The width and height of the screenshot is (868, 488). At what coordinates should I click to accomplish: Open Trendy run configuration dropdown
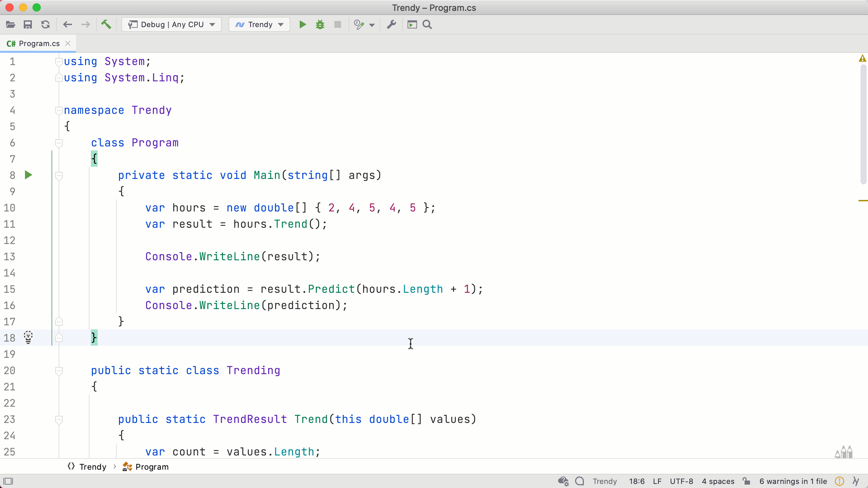coord(259,24)
